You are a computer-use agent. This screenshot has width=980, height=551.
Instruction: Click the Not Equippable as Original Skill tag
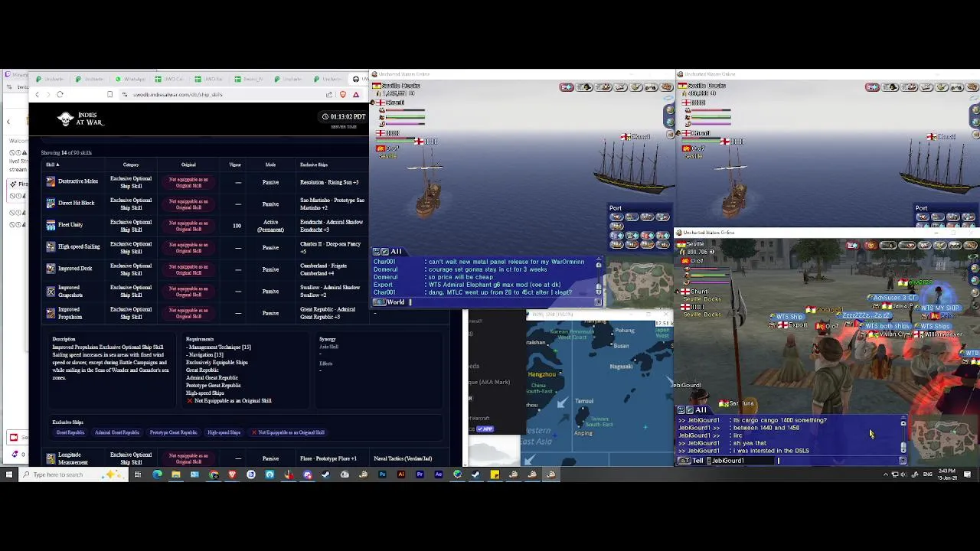click(289, 432)
